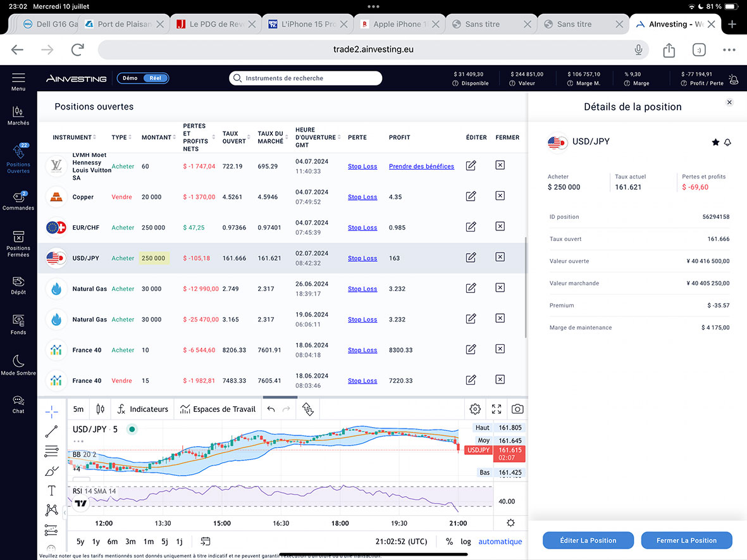The height and width of the screenshot is (560, 747).
Task: Click Fermer La Position button
Action: (x=686, y=540)
